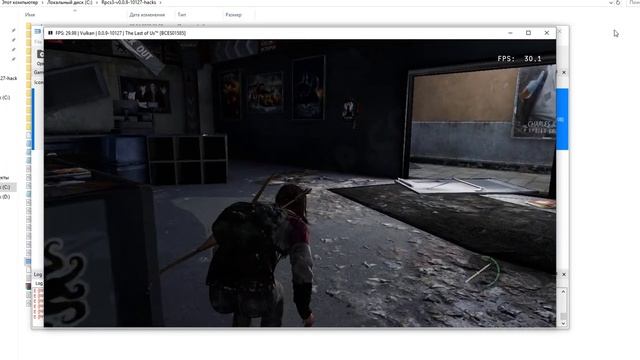Maximize The Last of Us game window
The image size is (640, 360).
tap(528, 33)
